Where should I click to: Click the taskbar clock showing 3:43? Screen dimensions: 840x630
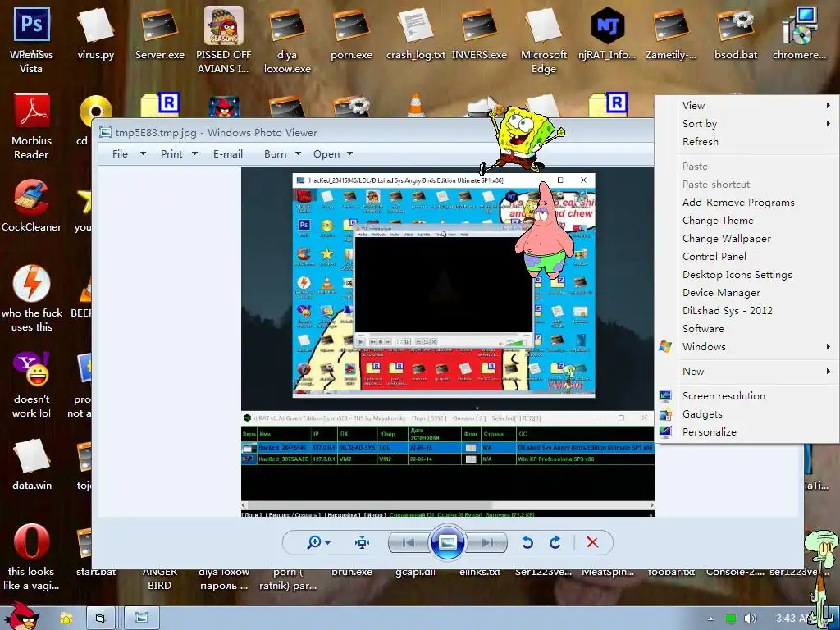click(793, 619)
